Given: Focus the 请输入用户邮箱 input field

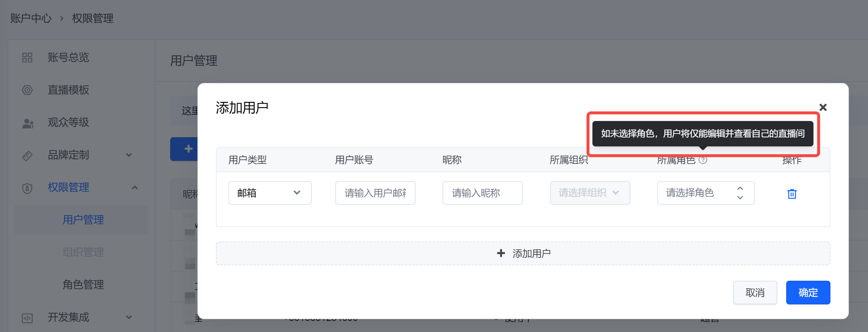Looking at the screenshot, I should 375,193.
